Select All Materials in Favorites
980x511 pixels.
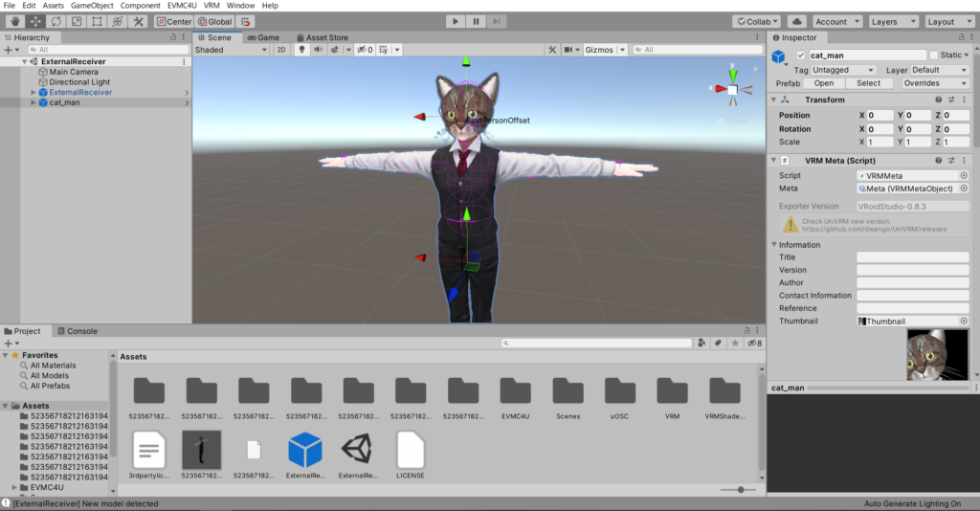tap(54, 366)
